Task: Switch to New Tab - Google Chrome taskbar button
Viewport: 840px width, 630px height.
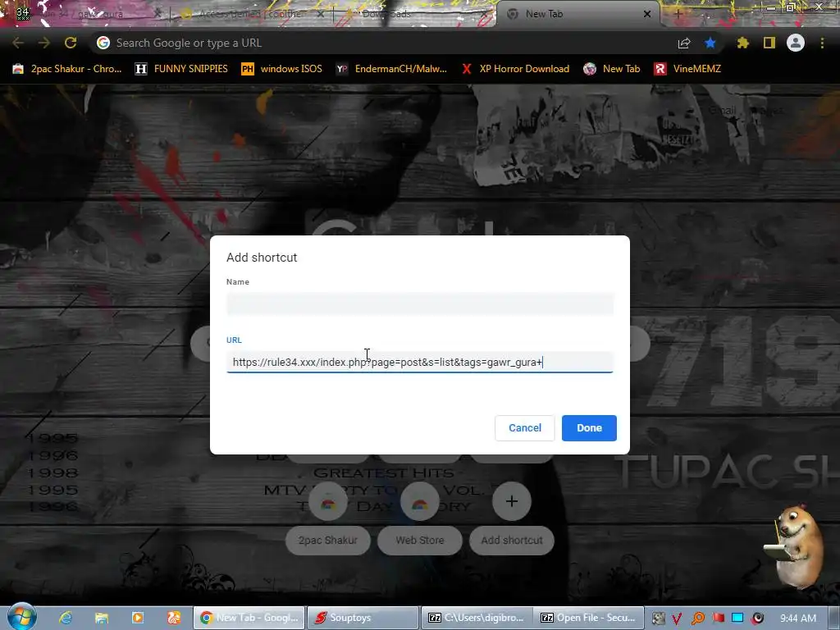Action: pos(249,618)
